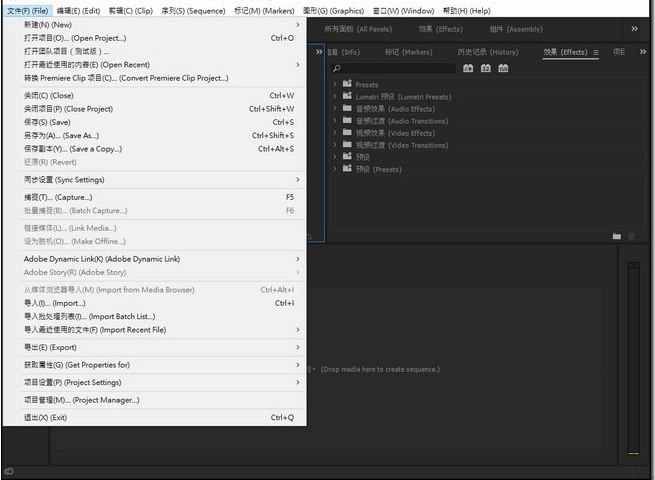Click the New Custom Bin folder icon
Viewport: 655px width, 480px height.
[617, 236]
